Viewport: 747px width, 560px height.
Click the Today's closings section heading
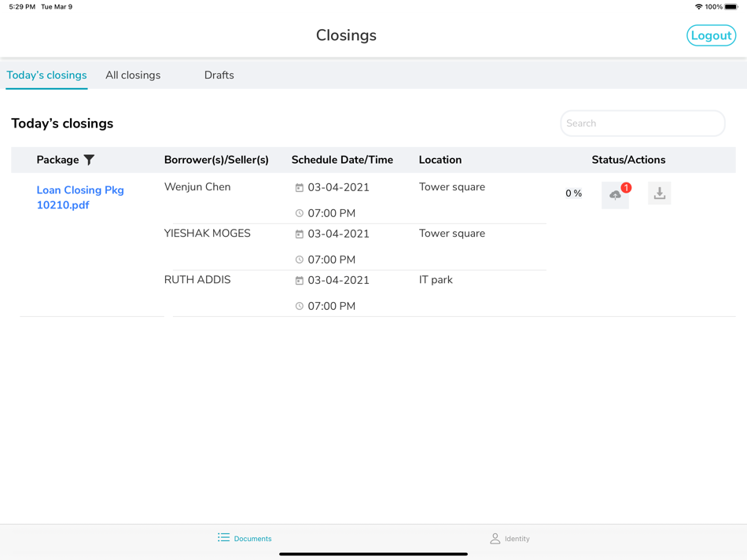(x=62, y=123)
